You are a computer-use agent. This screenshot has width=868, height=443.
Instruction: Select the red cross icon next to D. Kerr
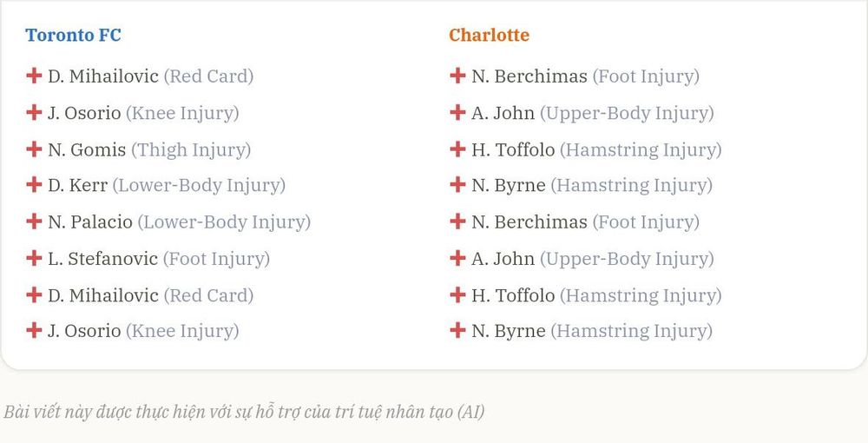point(34,184)
